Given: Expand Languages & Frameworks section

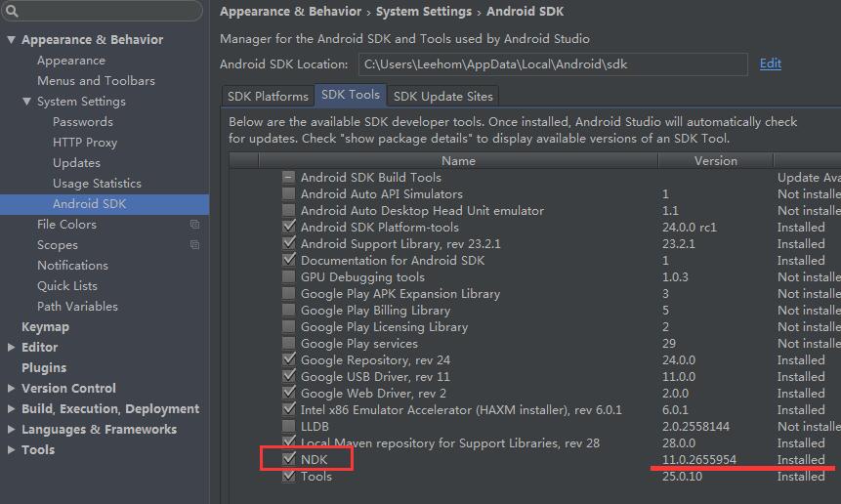Looking at the screenshot, I should click(x=11, y=429).
